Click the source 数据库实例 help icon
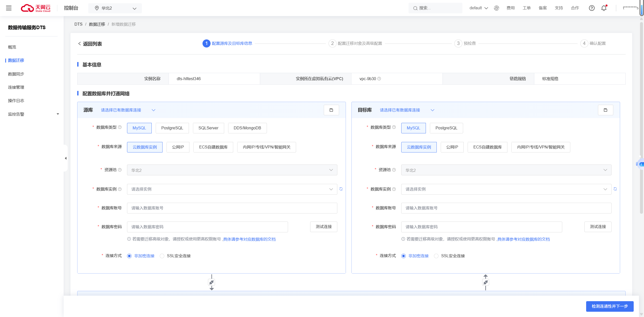Viewport: 644px width, 317px height. [x=120, y=189]
